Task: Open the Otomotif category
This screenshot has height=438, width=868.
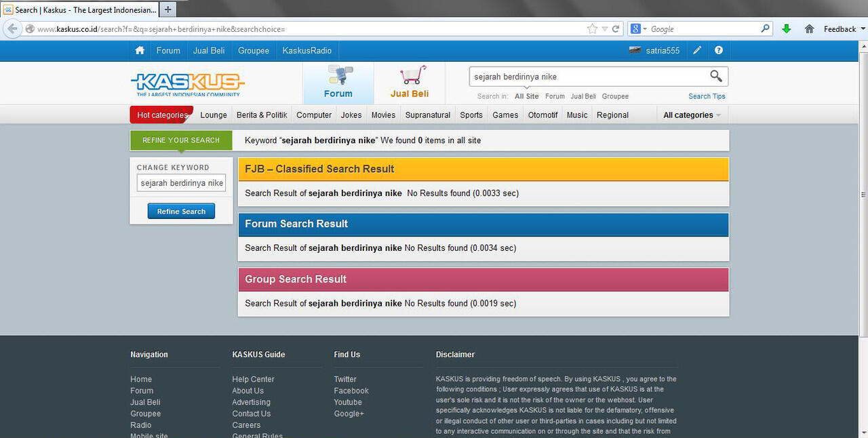Action: pos(542,115)
